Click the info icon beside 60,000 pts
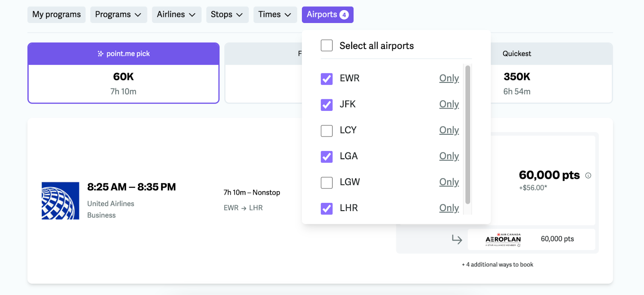 (x=588, y=176)
